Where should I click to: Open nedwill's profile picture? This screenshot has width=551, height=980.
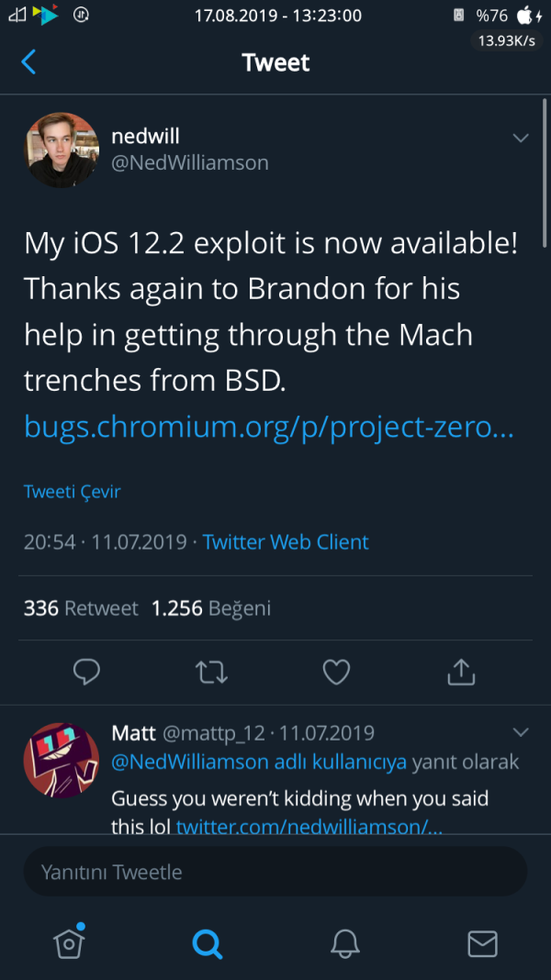pyautogui.click(x=61, y=150)
